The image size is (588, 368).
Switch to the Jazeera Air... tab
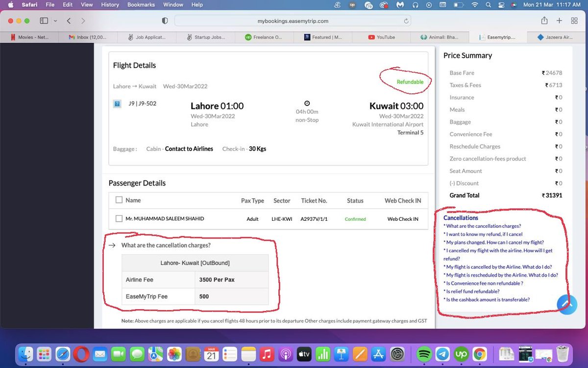556,37
